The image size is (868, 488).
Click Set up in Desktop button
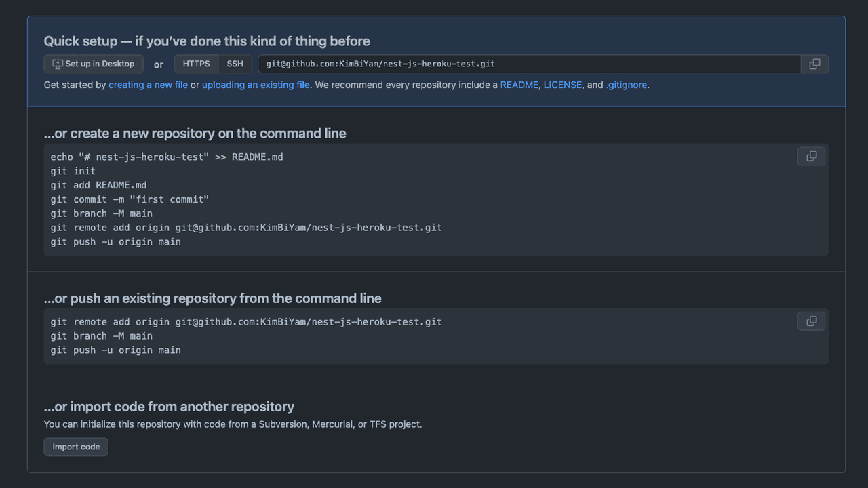[94, 64]
